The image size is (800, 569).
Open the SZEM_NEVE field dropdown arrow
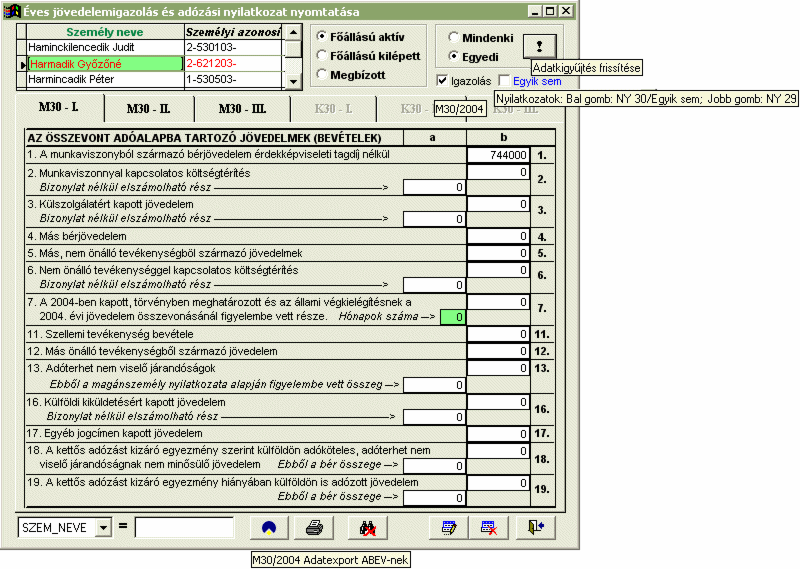point(104,527)
